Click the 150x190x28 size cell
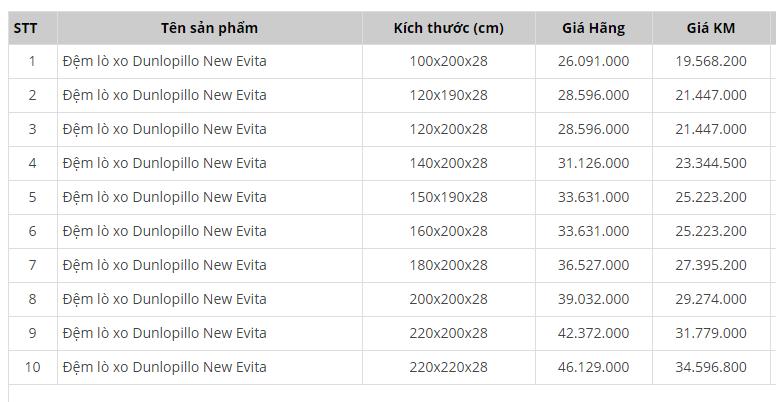Screen dimensions: 776x402 point(448,197)
